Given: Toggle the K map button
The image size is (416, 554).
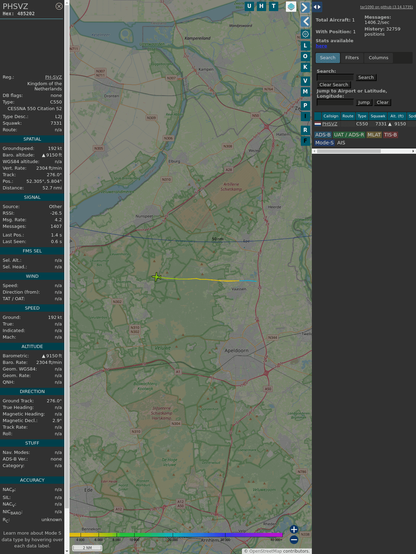Looking at the screenshot, I should [x=305, y=67].
